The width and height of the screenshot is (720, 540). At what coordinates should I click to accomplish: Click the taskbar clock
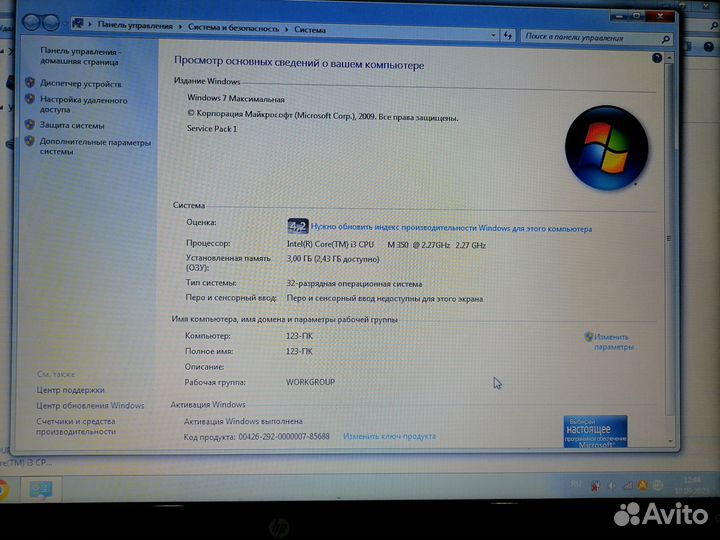click(692, 485)
